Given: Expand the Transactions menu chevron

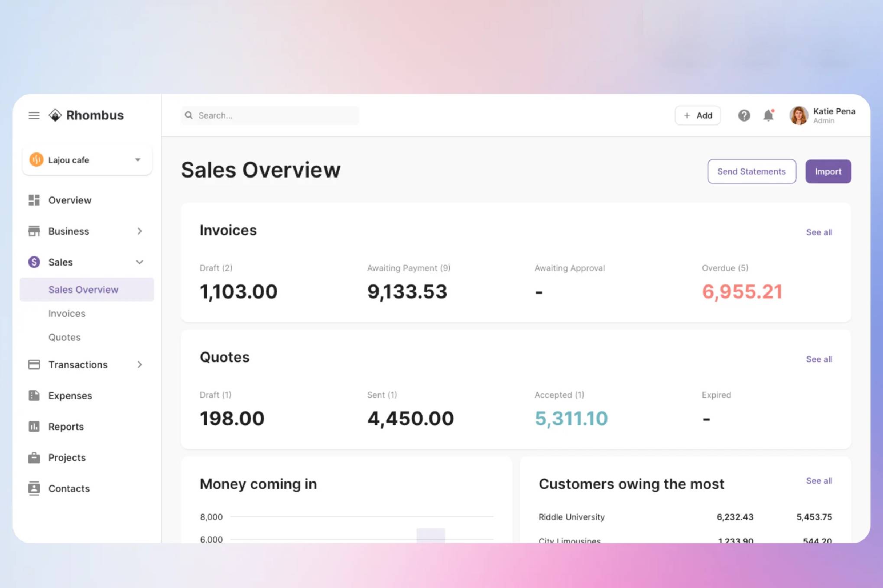Looking at the screenshot, I should point(140,365).
